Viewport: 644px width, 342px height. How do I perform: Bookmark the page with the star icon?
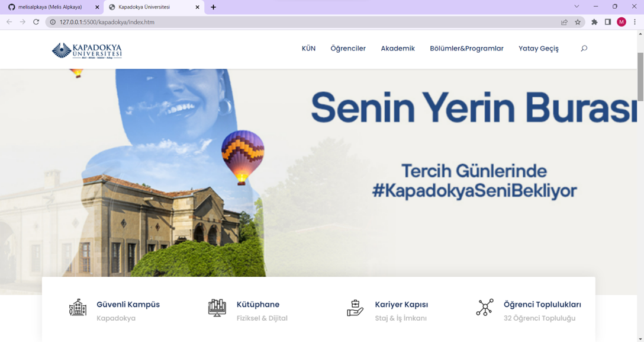click(x=577, y=21)
